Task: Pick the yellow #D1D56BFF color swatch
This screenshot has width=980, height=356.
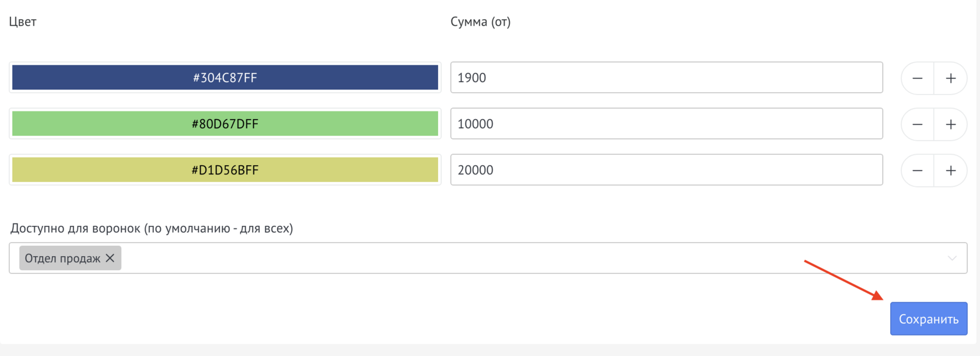Action: [x=225, y=170]
